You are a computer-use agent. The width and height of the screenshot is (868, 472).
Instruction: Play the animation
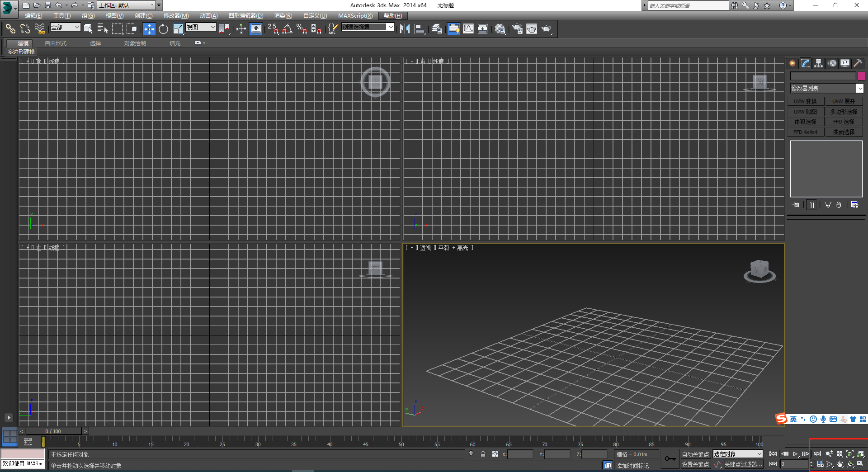tap(795, 454)
